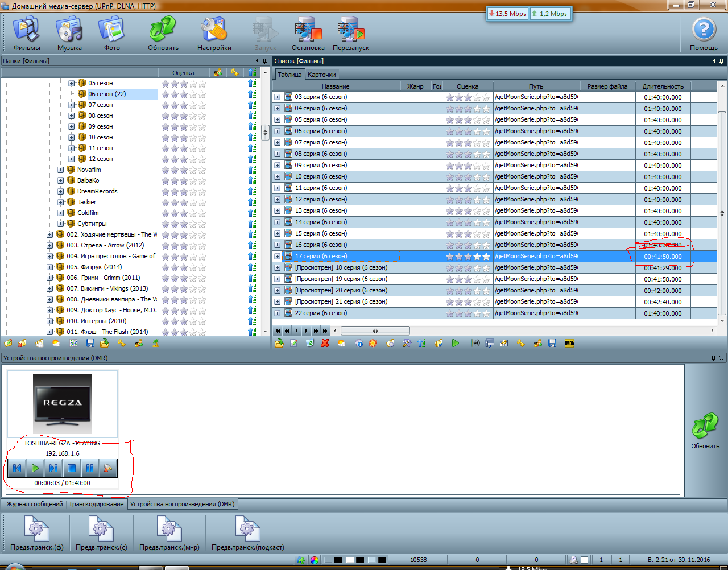Click the red X delete icon

[325, 343]
